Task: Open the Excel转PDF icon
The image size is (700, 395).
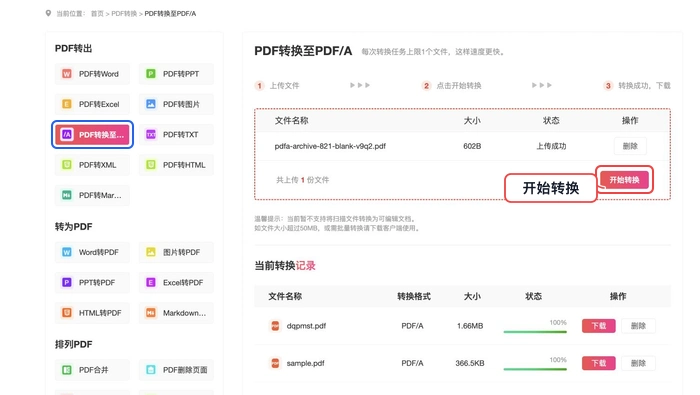Action: [x=151, y=283]
